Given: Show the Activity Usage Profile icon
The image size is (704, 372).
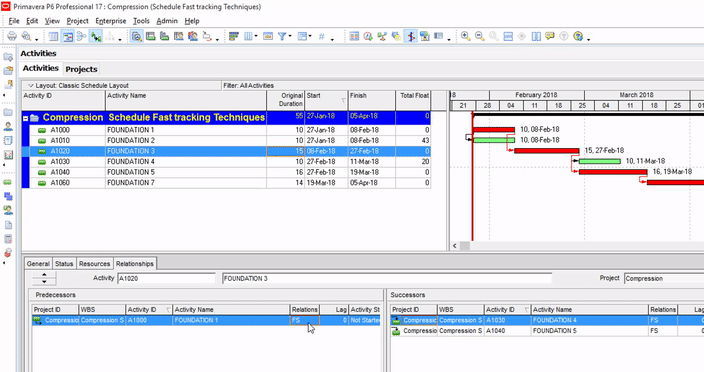Looking at the screenshot, I should tap(165, 36).
